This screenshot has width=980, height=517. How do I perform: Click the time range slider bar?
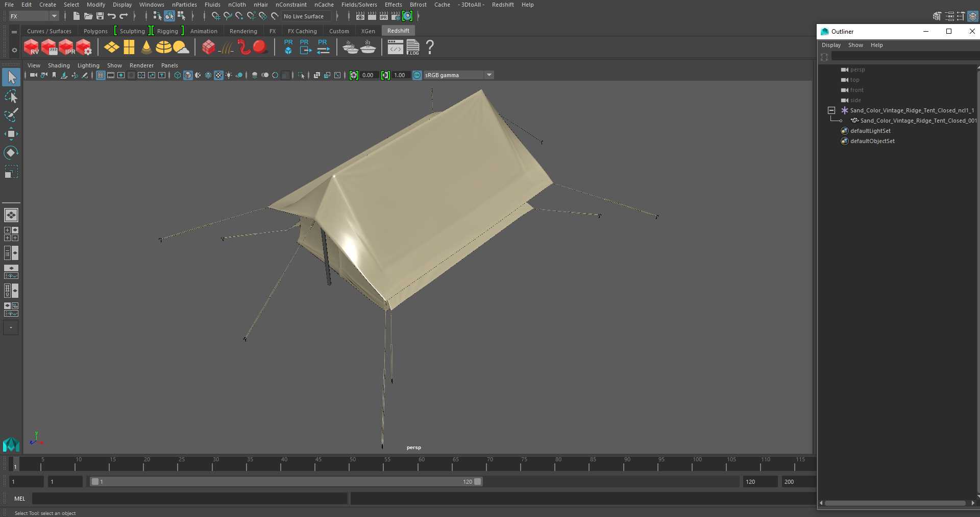coord(286,482)
